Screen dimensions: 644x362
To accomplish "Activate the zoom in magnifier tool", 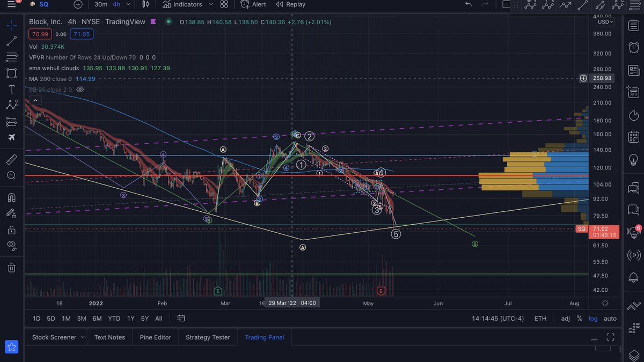I will click(11, 175).
